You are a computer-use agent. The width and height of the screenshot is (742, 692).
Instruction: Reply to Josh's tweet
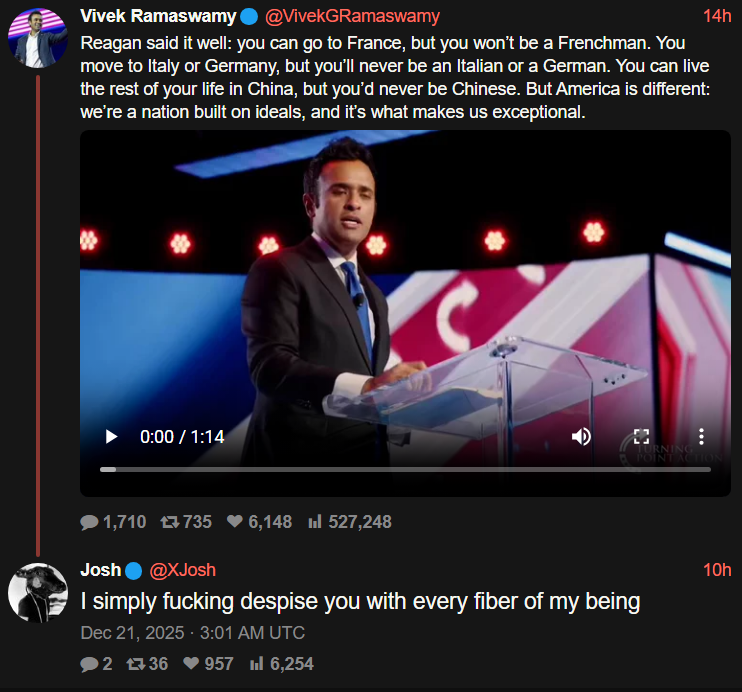click(x=89, y=664)
